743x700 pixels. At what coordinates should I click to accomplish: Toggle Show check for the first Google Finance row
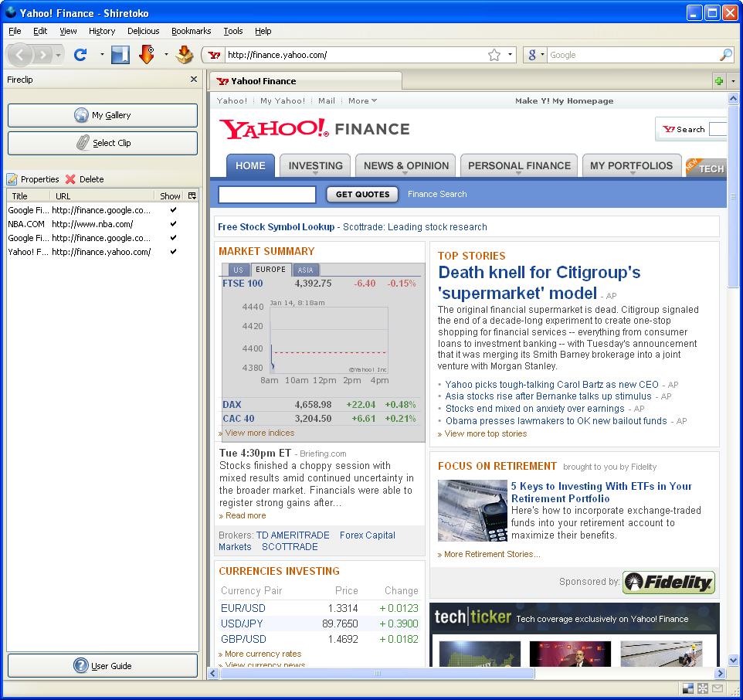tap(174, 210)
